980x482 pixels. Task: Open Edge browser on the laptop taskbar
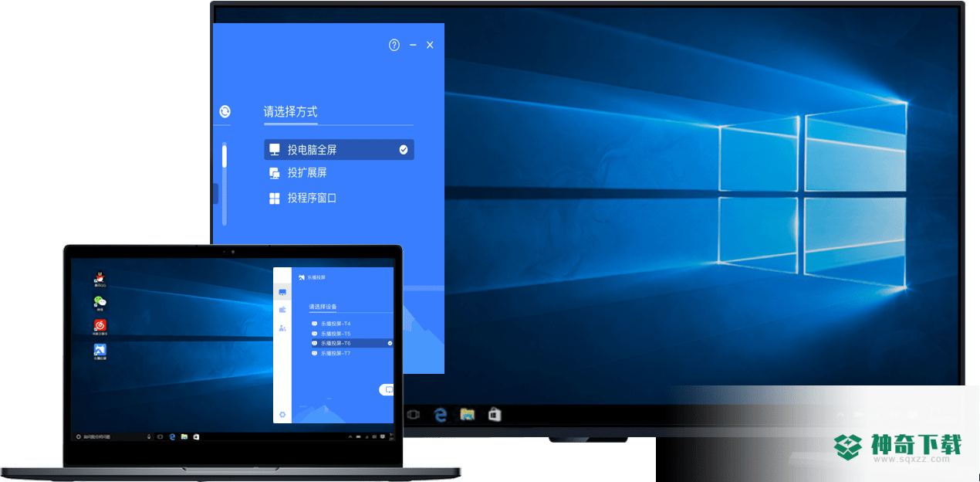point(172,436)
